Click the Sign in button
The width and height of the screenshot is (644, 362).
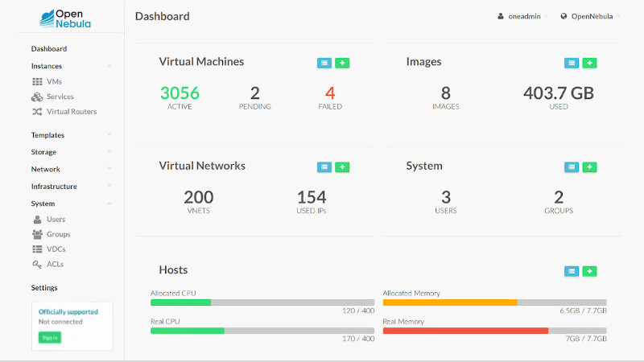point(50,337)
